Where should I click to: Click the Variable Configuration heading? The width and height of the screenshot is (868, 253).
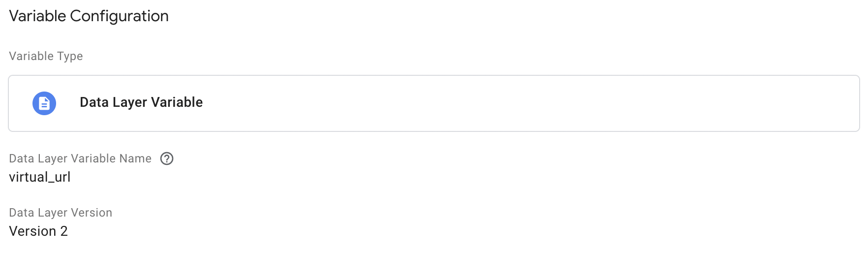[89, 16]
